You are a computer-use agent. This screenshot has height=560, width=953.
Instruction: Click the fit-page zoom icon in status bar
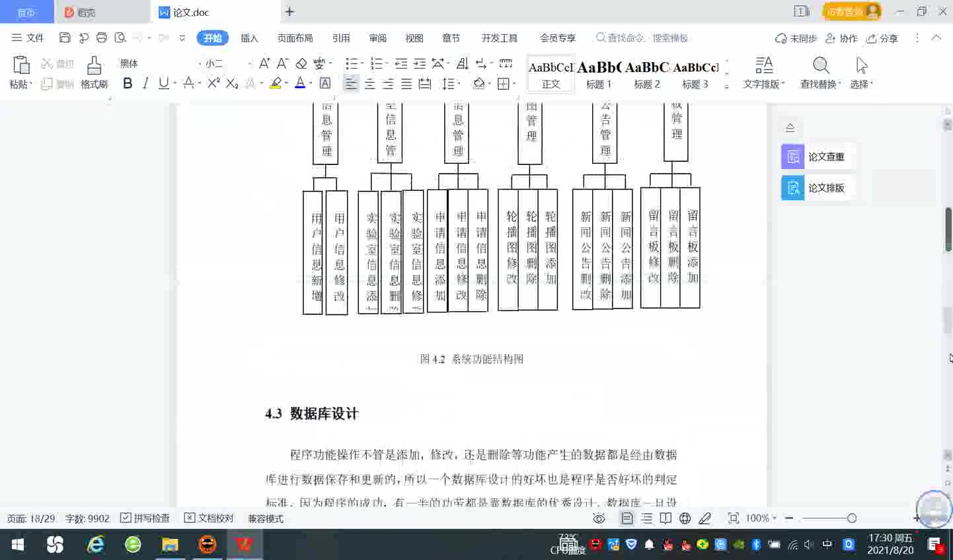734,518
